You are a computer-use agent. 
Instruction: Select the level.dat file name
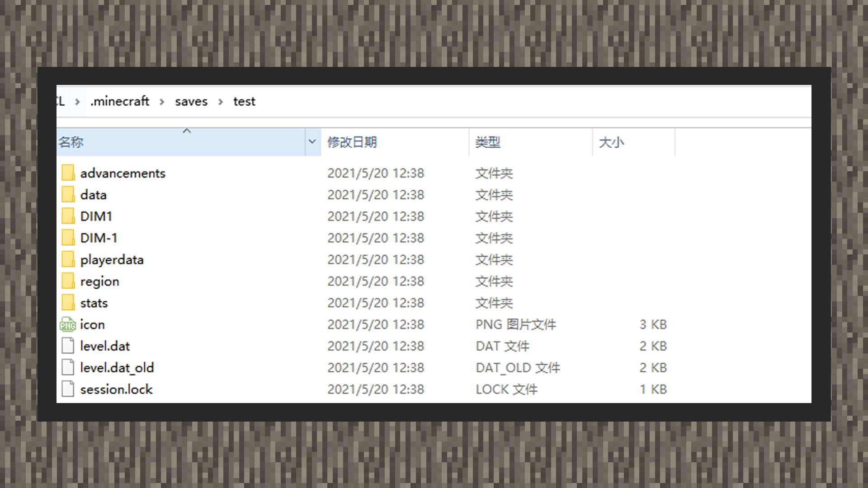[105, 346]
